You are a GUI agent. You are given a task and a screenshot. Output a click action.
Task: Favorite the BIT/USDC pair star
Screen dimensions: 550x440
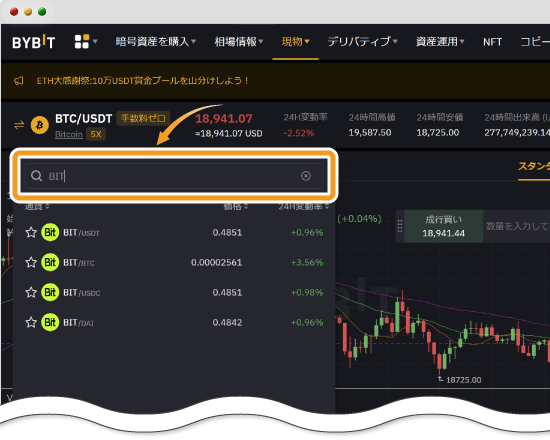31,292
